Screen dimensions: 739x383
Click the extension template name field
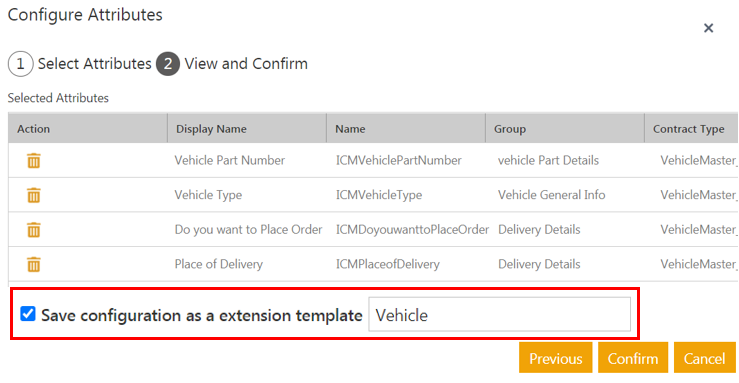tap(499, 314)
